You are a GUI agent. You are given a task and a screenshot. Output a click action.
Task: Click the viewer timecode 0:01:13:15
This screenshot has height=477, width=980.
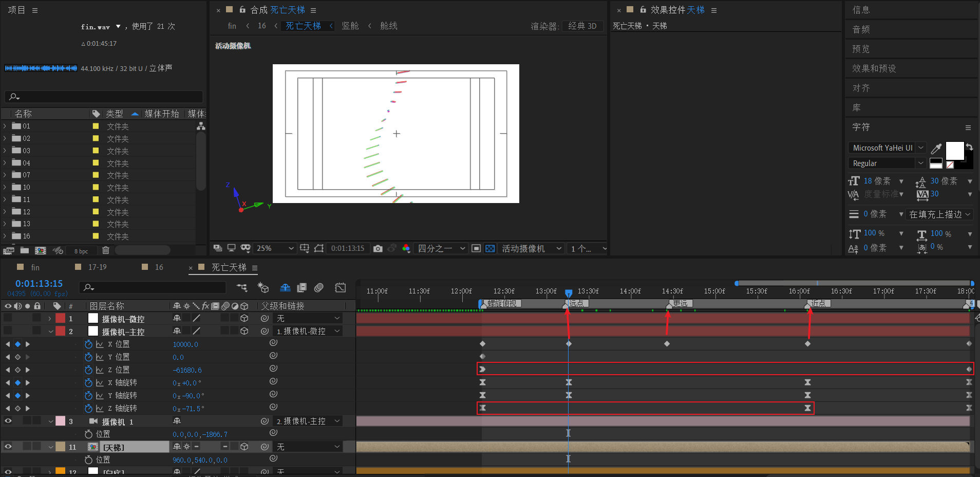point(348,248)
